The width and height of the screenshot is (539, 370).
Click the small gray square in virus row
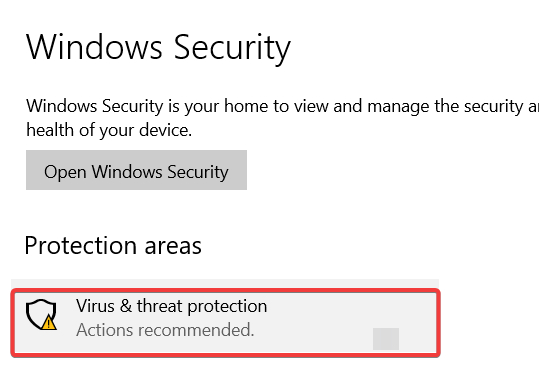(386, 339)
